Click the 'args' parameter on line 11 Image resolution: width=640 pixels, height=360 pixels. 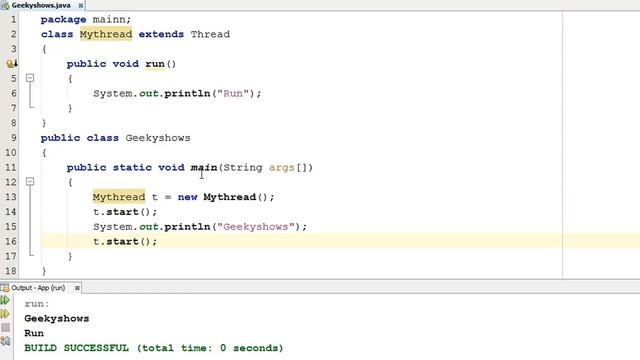coord(282,168)
